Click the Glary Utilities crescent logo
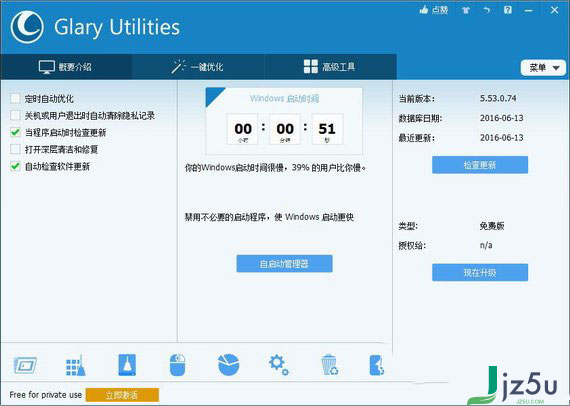This screenshot has height=406, width=570. [x=27, y=27]
